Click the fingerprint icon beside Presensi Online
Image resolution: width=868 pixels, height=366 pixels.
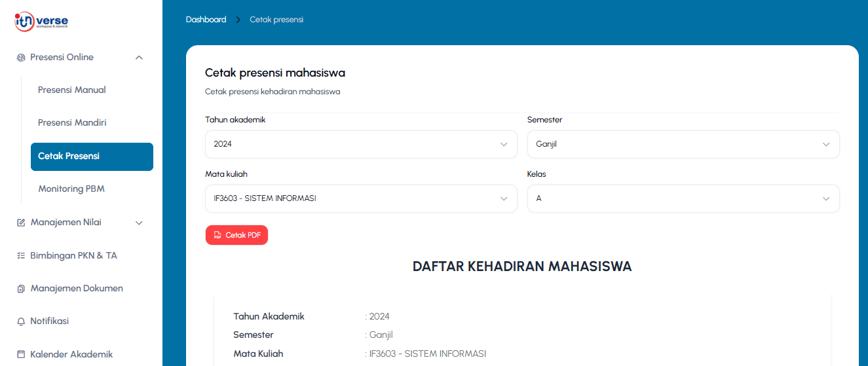21,58
